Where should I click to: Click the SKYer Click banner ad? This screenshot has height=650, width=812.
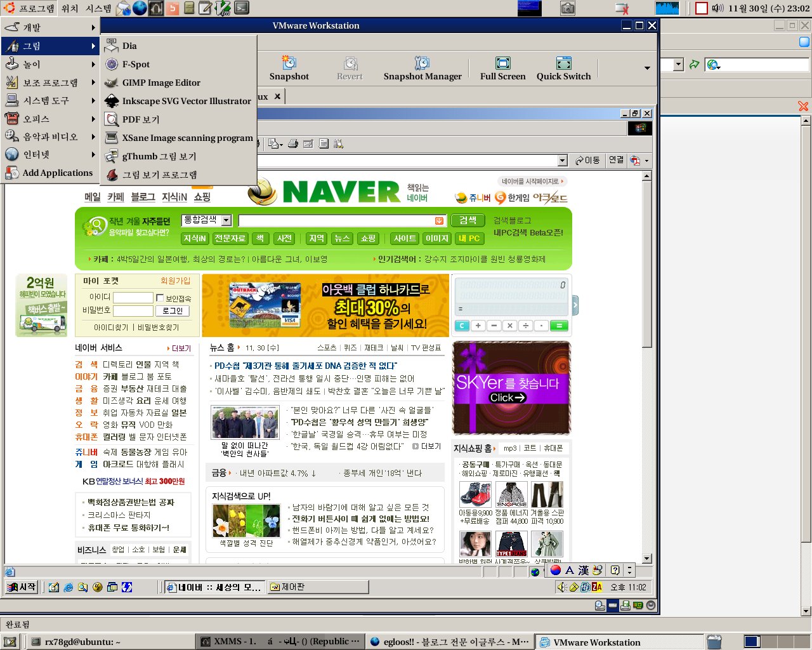coord(511,388)
